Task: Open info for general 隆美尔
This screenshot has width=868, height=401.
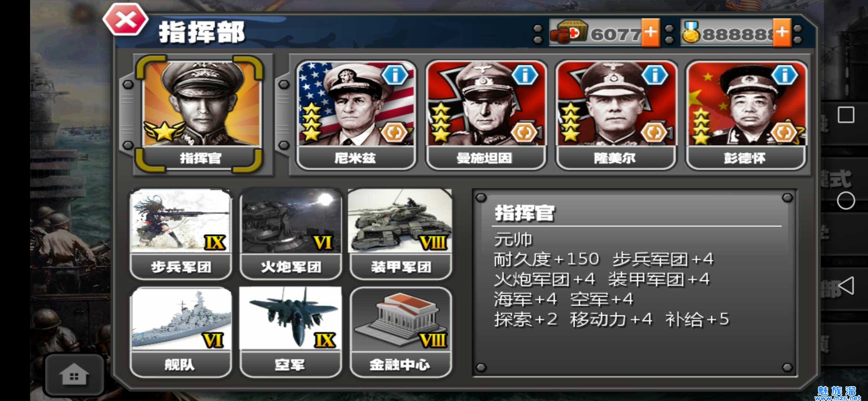Action: [655, 75]
